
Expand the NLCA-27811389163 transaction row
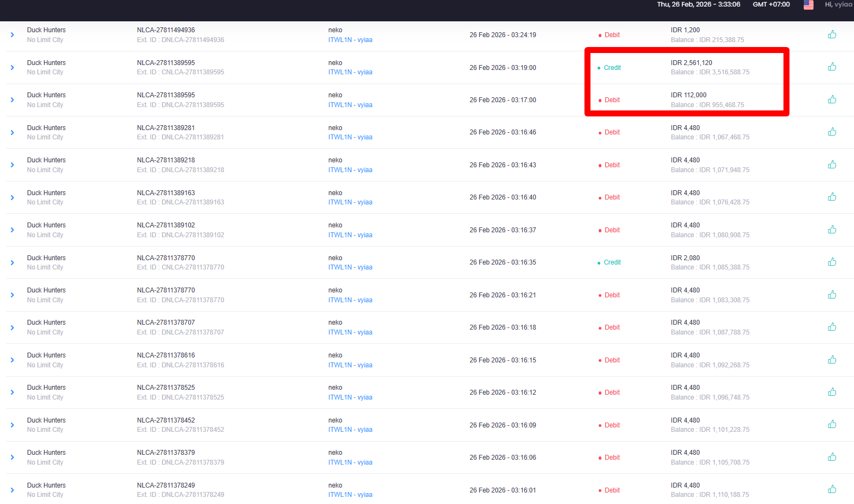[x=12, y=197]
